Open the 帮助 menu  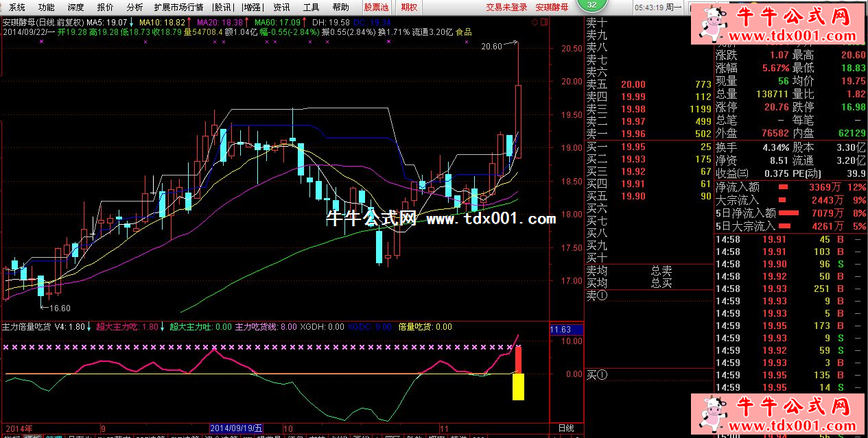[x=340, y=7]
